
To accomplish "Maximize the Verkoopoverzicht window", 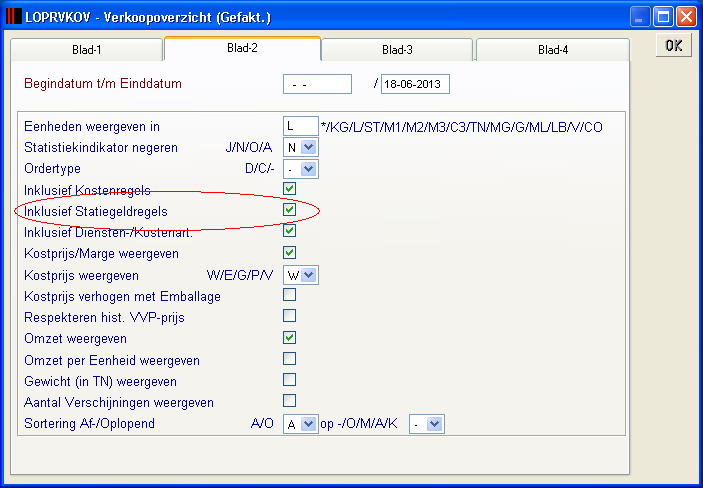I will point(663,17).
